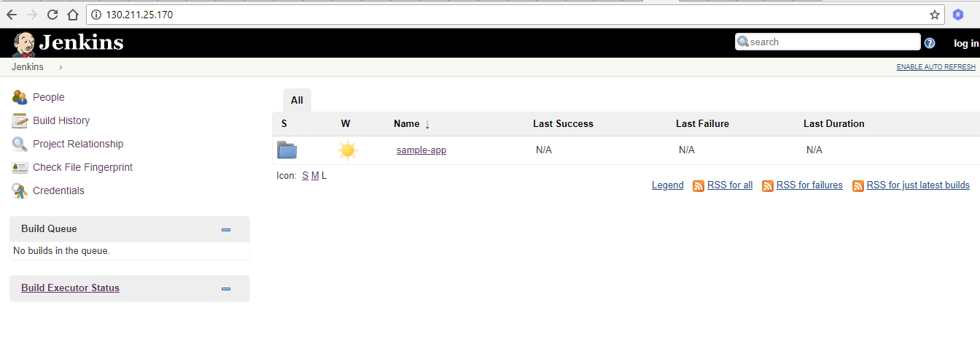980x343 pixels.
Task: Click the sunny weather health icon
Action: click(x=347, y=150)
